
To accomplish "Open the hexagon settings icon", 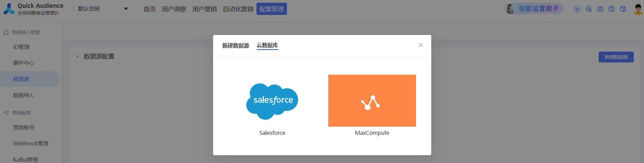I will [589, 9].
